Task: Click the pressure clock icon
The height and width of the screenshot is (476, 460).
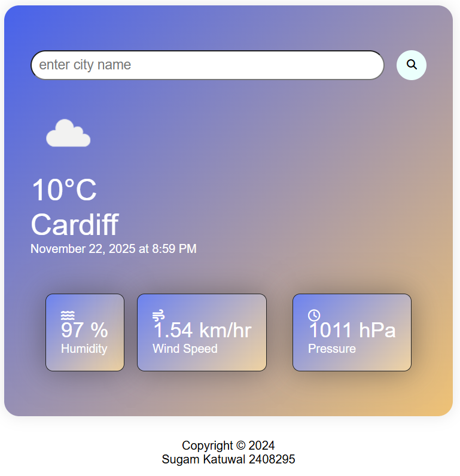Action: click(314, 315)
